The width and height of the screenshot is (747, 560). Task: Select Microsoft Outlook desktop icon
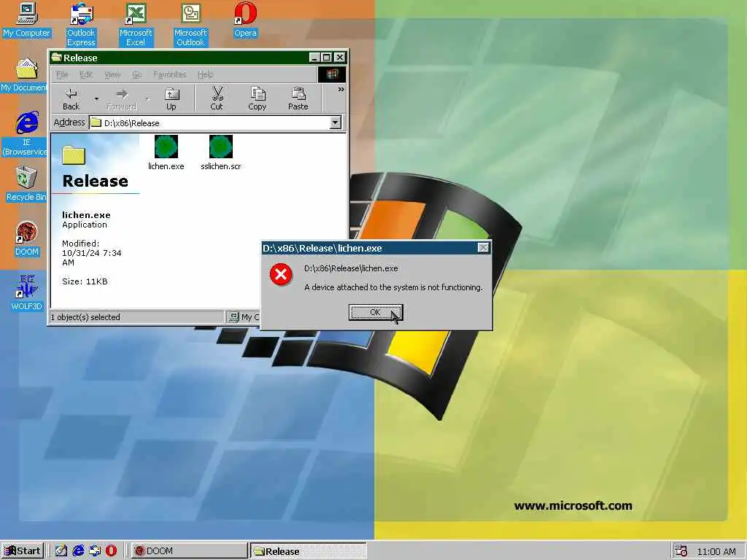(190, 25)
